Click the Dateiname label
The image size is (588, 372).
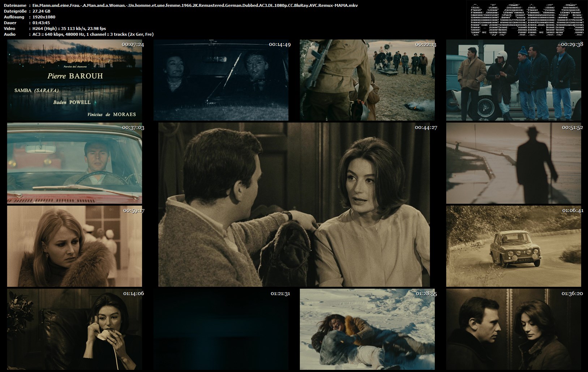[15, 5]
